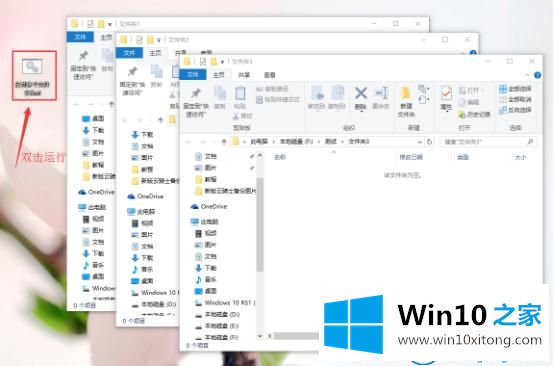Click 反向选择 in front window ribbon
The width and height of the screenshot is (554, 366).
click(515, 110)
